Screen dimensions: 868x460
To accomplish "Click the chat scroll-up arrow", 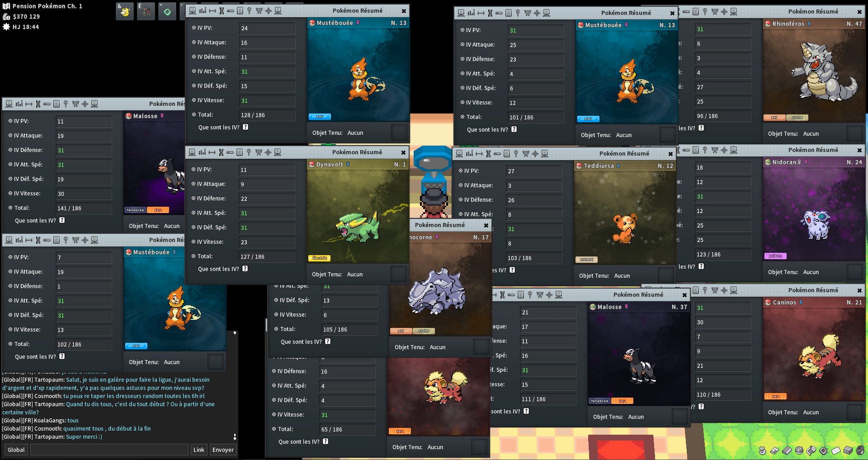I will [235, 333].
